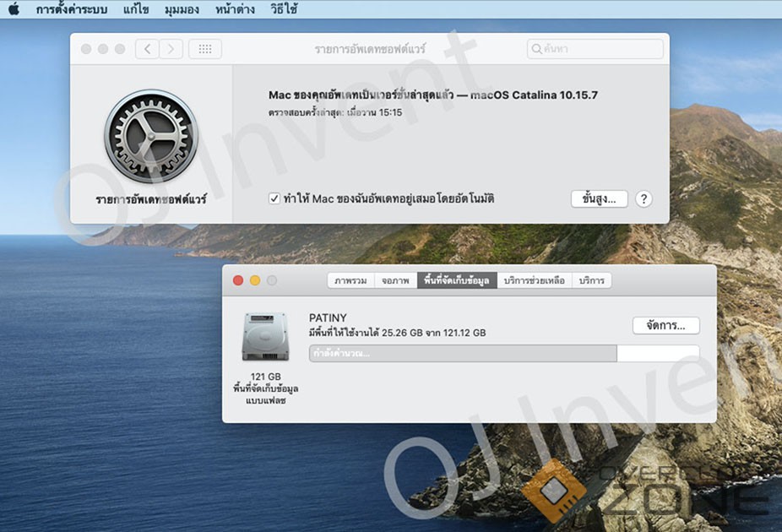This screenshot has height=532, width=782.
Task: Click the forward chevron button
Action: tap(171, 49)
